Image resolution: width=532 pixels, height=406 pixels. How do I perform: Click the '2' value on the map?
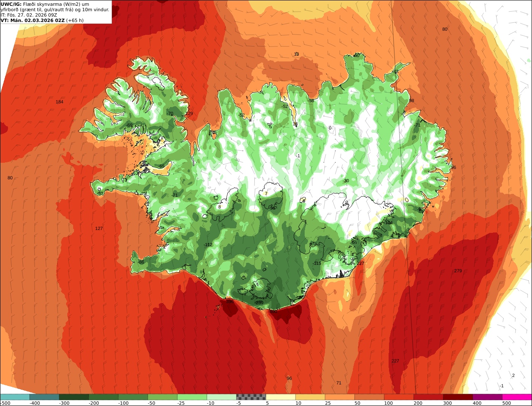(x=513, y=376)
